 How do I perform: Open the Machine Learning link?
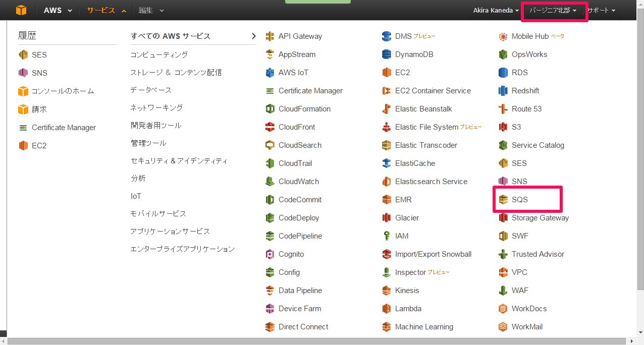[424, 327]
